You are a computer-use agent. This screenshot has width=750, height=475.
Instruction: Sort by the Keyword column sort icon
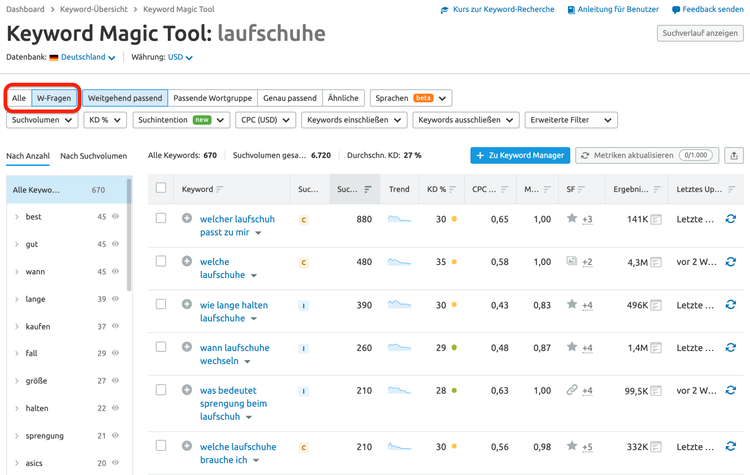point(220,189)
